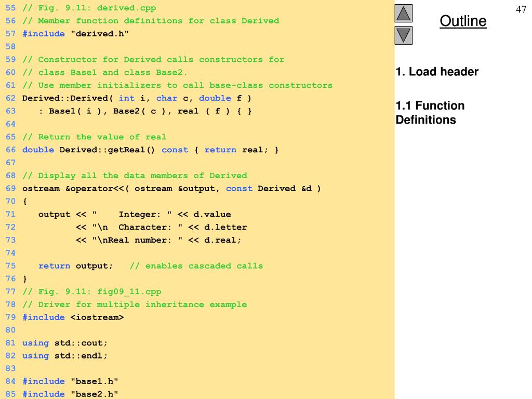Click the 'Derived::Derived( int i, char c' line
The height and width of the screenshot is (399, 532).
click(137, 98)
